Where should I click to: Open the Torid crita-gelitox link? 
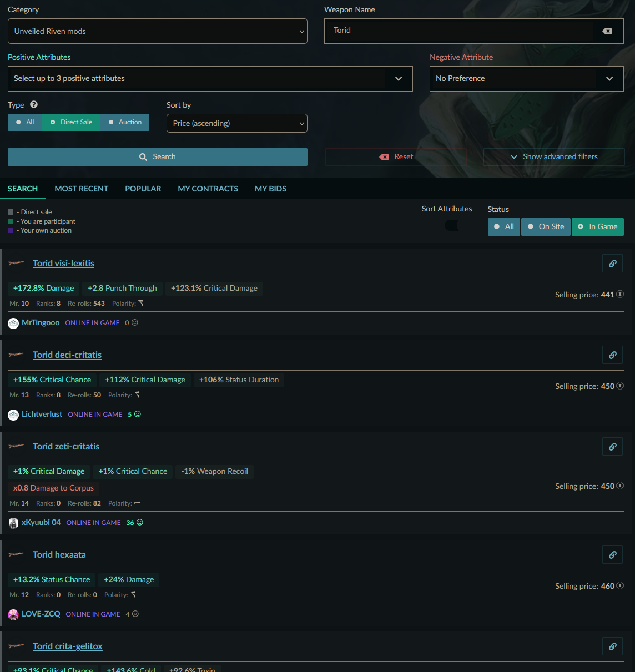pos(68,646)
